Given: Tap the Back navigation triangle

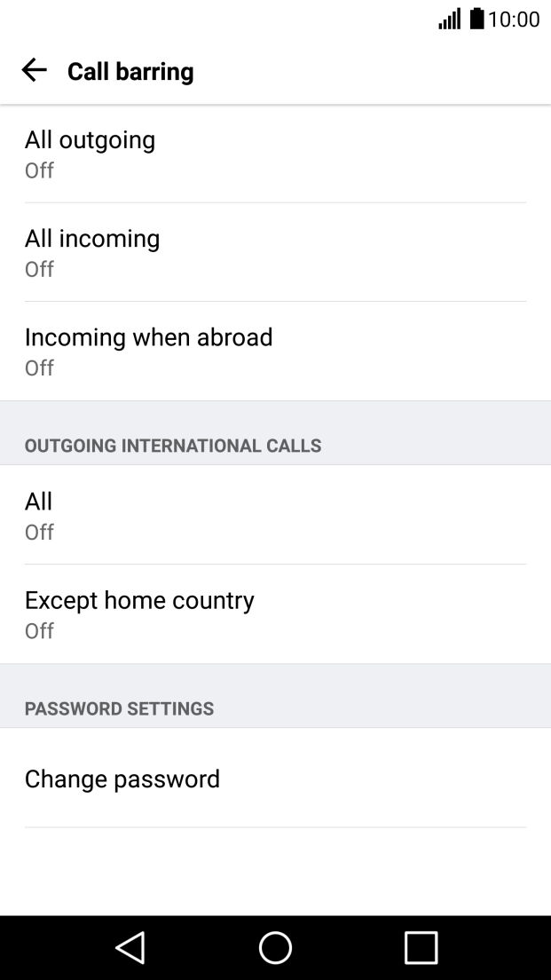Looking at the screenshot, I should point(130,948).
